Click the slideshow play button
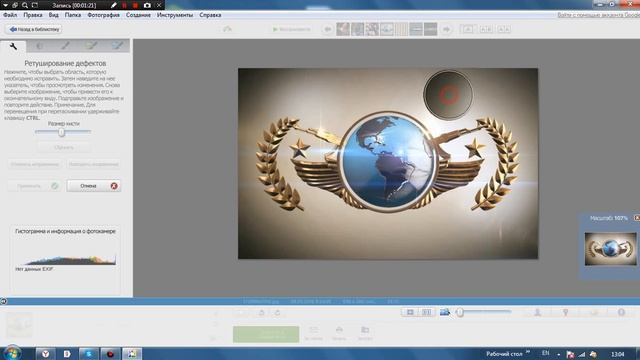640x360 pixels. (291, 29)
